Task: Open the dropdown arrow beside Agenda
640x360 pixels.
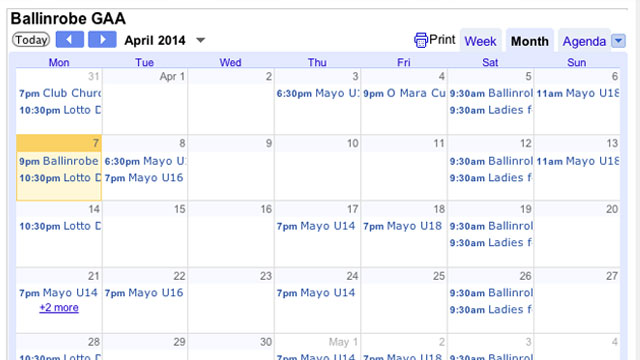Action: point(618,41)
